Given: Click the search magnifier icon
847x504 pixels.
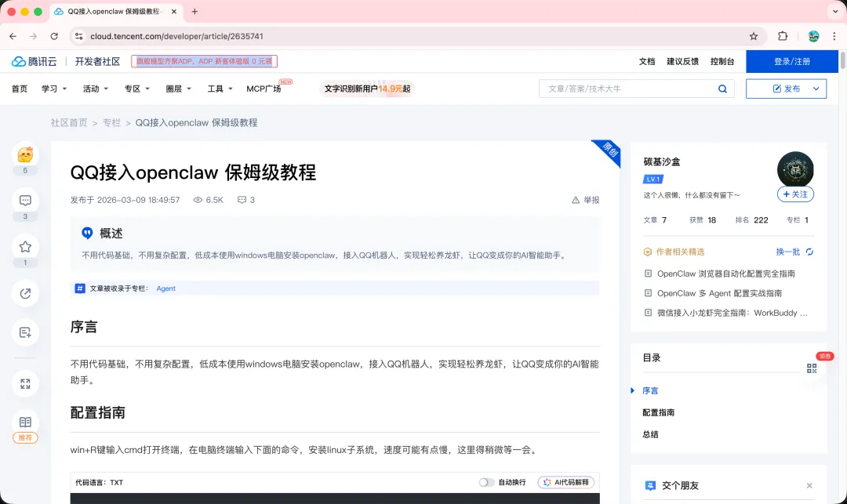Looking at the screenshot, I should click(x=722, y=89).
